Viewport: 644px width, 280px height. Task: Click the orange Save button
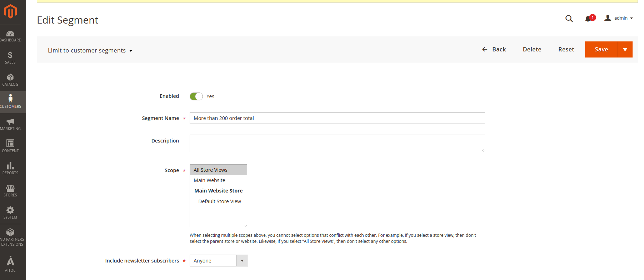click(601, 49)
